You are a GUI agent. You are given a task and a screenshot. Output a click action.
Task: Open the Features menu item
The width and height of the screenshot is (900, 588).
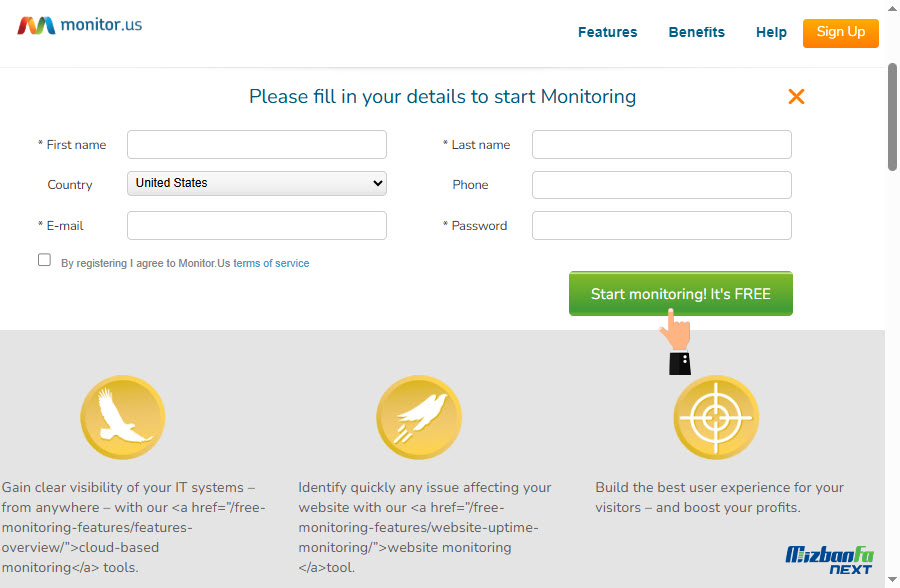(x=607, y=32)
